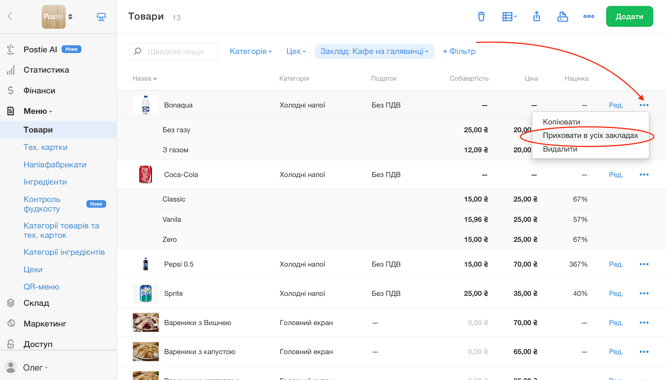This screenshot has height=380, width=670.
Task: Click the + Фільтр add filter link
Action: point(459,51)
